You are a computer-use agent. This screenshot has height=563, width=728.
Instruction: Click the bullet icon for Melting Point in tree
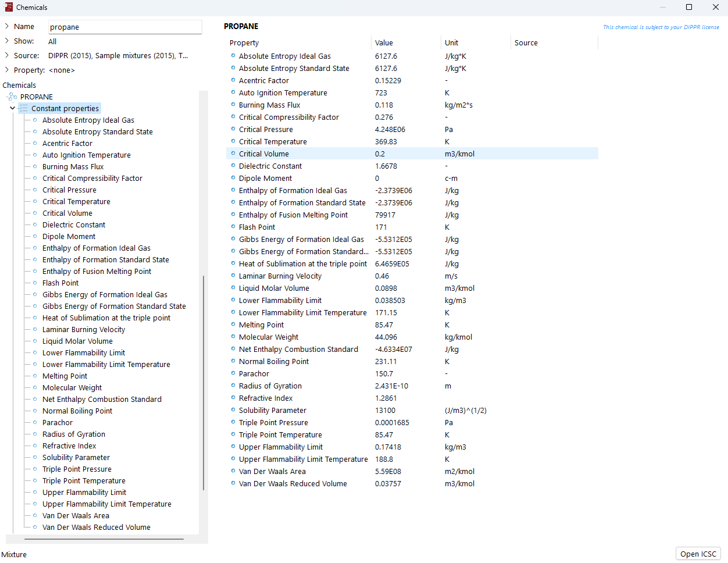pyautogui.click(x=35, y=376)
